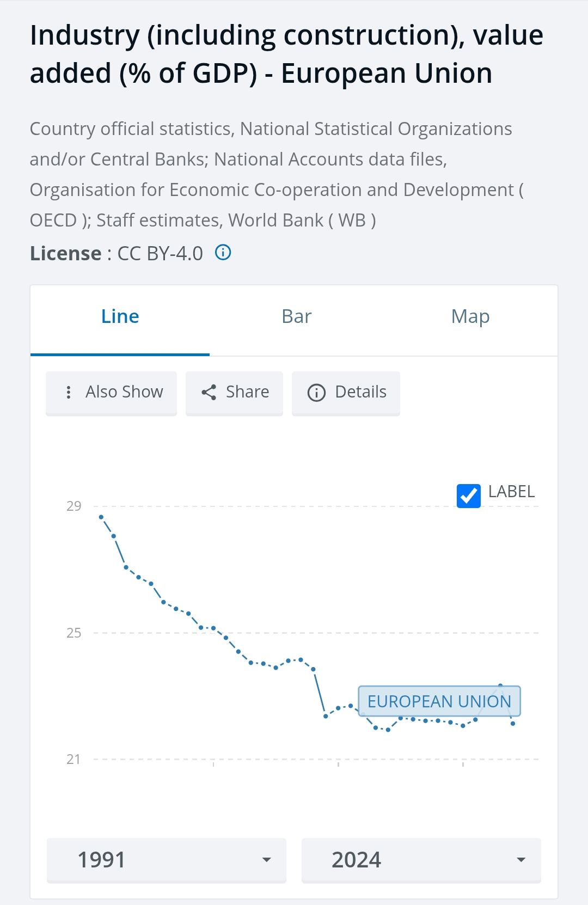Click the data point at the sharp drop bottom
This screenshot has height=905, width=588.
click(x=326, y=716)
